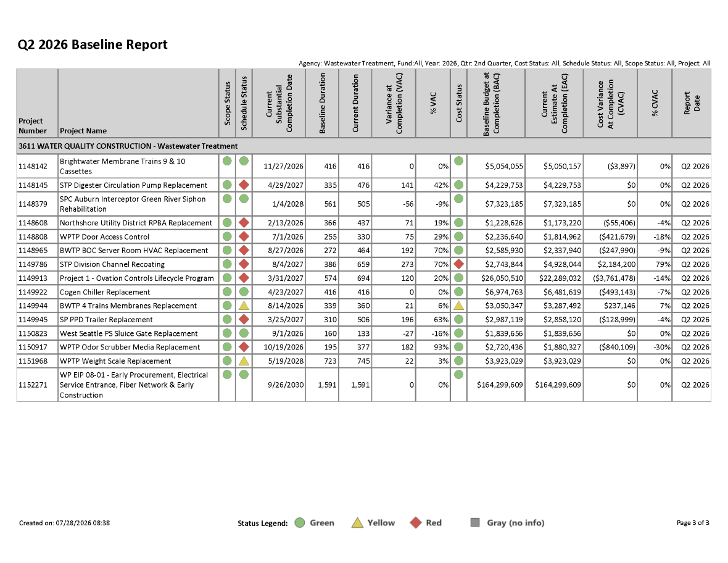Click the % CVAC column header
The width and height of the screenshot is (728, 563).
pyautogui.click(x=655, y=103)
